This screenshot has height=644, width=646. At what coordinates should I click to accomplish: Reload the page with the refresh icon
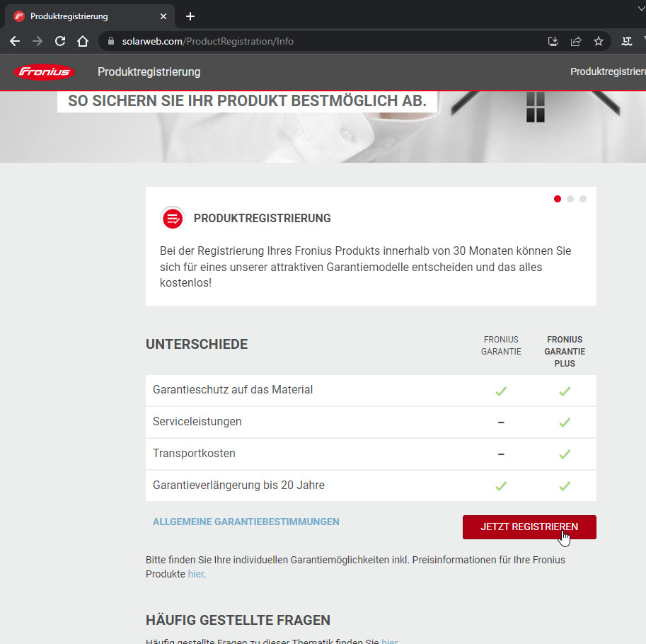coord(60,41)
